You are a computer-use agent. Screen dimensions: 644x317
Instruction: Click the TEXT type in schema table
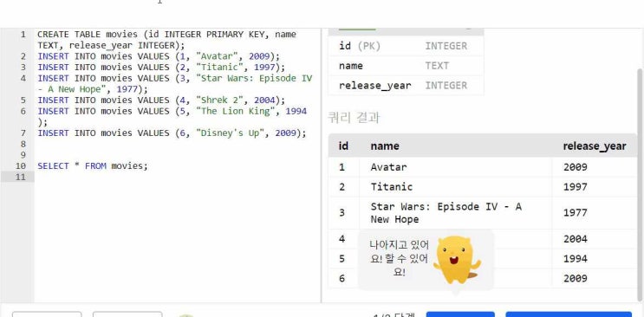(x=437, y=66)
